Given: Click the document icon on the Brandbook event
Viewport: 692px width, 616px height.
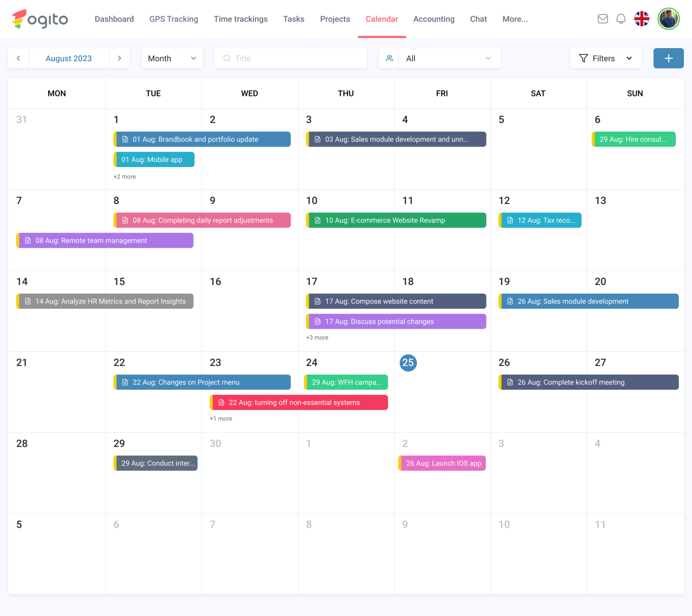Looking at the screenshot, I should (125, 139).
